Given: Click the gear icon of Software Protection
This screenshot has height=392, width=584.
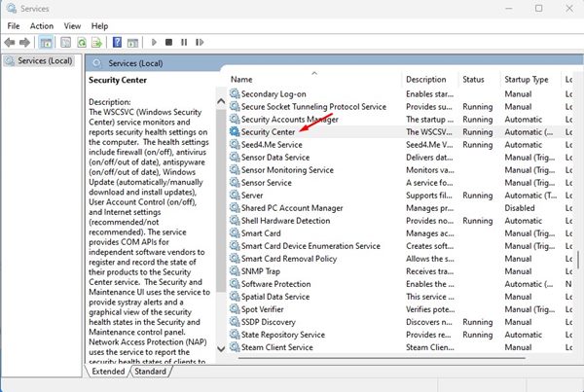Looking at the screenshot, I should click(x=235, y=283).
